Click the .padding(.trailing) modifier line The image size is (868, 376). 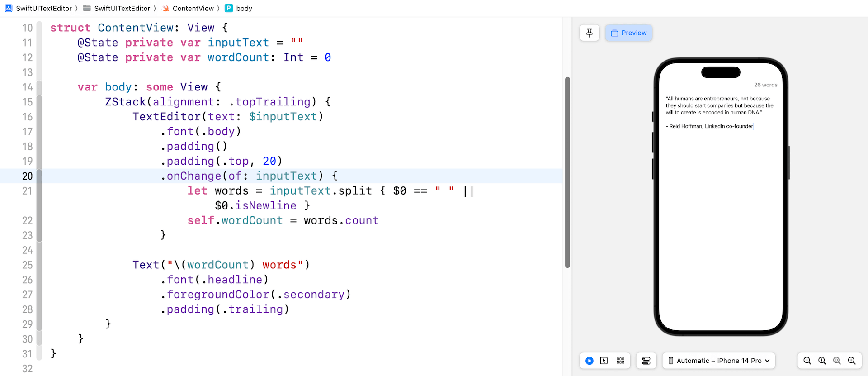click(225, 309)
